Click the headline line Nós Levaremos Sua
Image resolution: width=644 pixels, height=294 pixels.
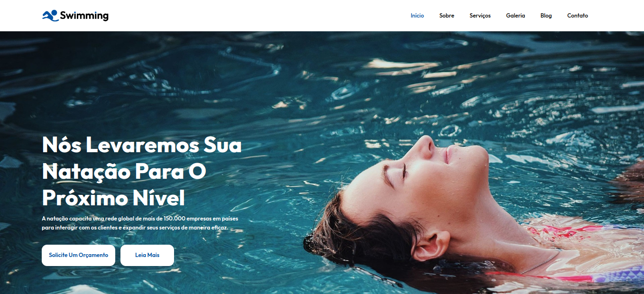pyautogui.click(x=142, y=145)
